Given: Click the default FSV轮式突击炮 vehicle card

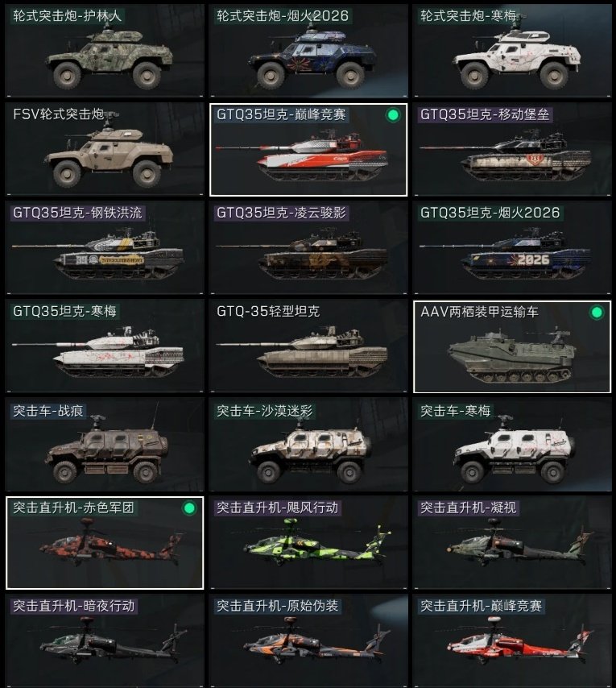Looking at the screenshot, I should [105, 149].
